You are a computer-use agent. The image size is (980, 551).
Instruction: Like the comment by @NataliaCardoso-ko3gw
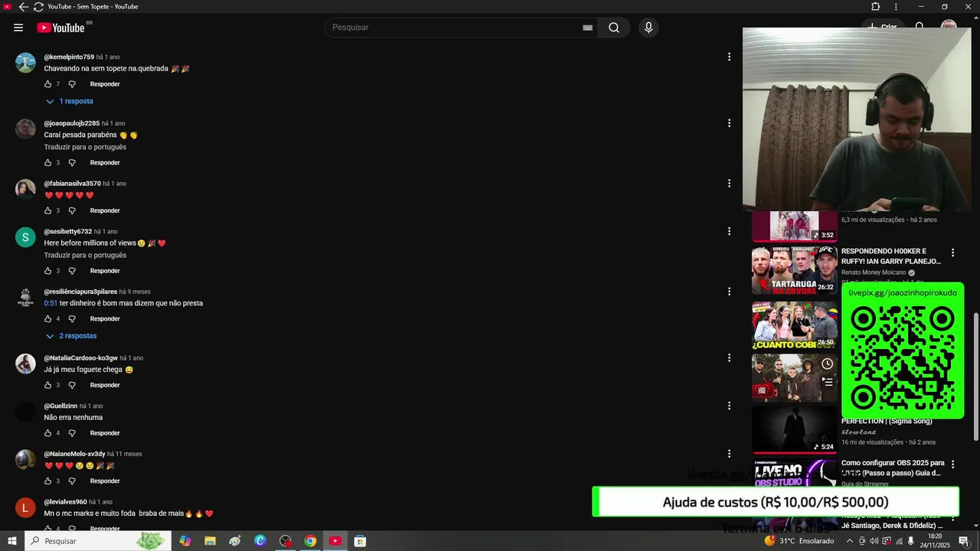tap(47, 385)
